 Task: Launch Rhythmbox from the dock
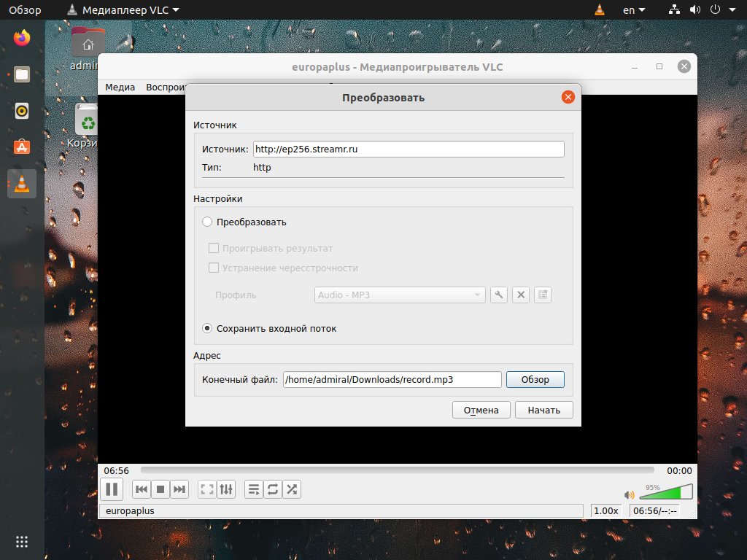pos(22,111)
